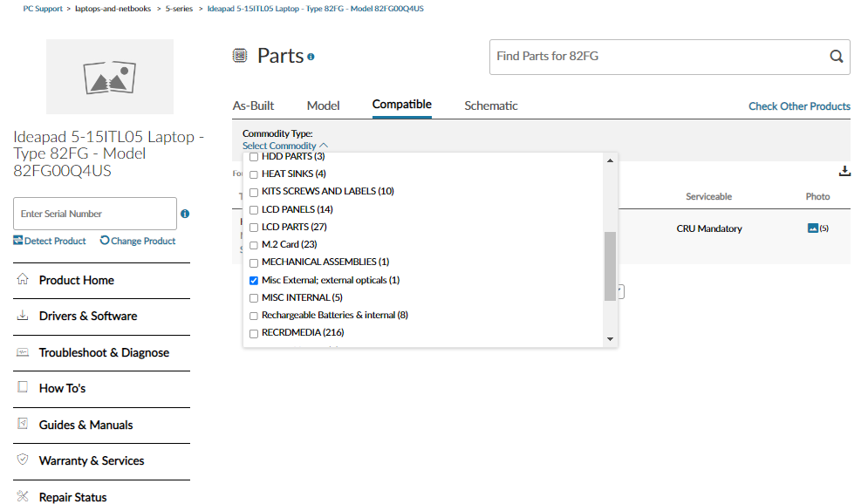Image resolution: width=868 pixels, height=504 pixels.
Task: Click the Warranty & Services shield icon
Action: [23, 460]
